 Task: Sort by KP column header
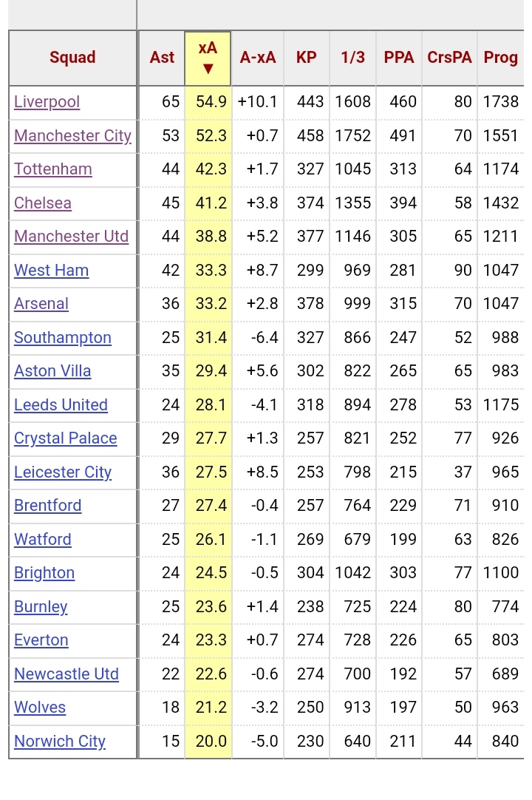click(x=306, y=58)
